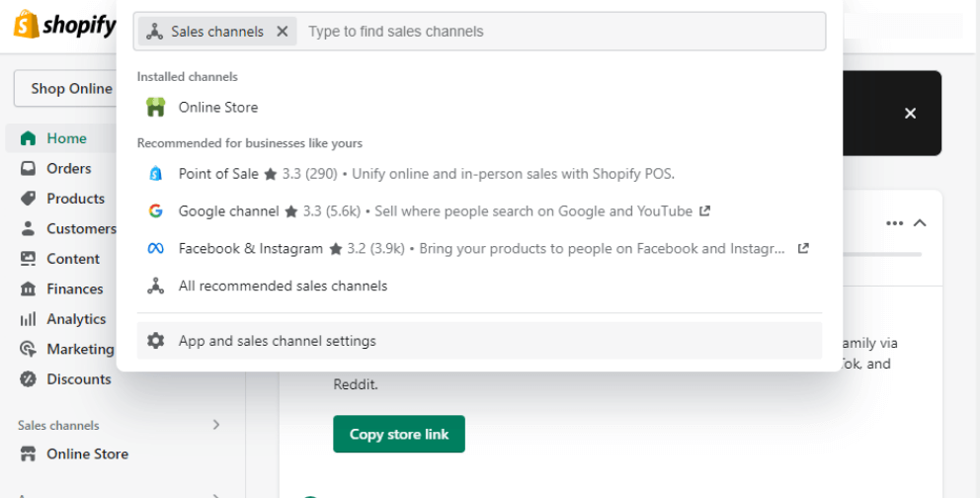Click the Home house icon
The width and height of the screenshot is (980, 498).
28,138
